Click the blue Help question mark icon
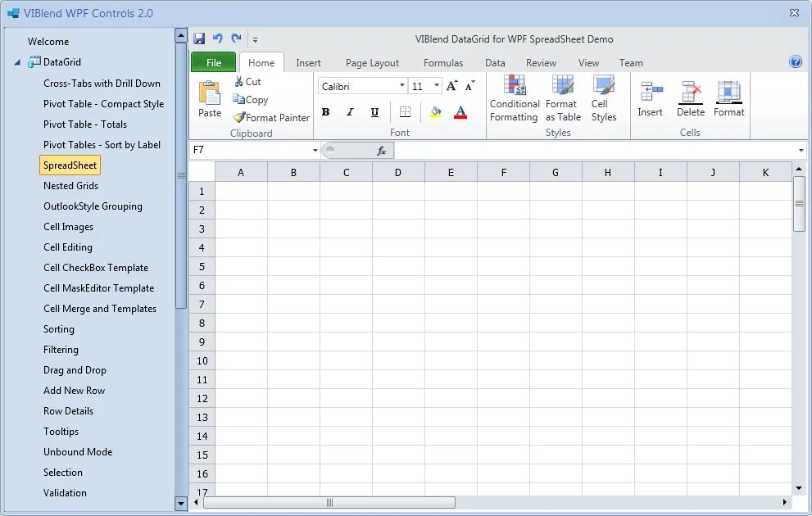Image resolution: width=812 pixels, height=516 pixels. 796,62
